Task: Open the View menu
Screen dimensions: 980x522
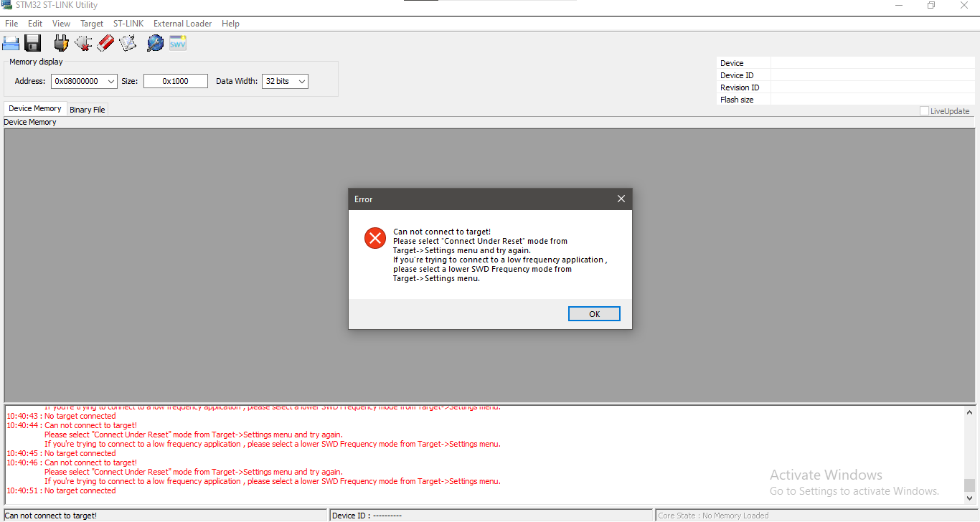Action: tap(62, 24)
